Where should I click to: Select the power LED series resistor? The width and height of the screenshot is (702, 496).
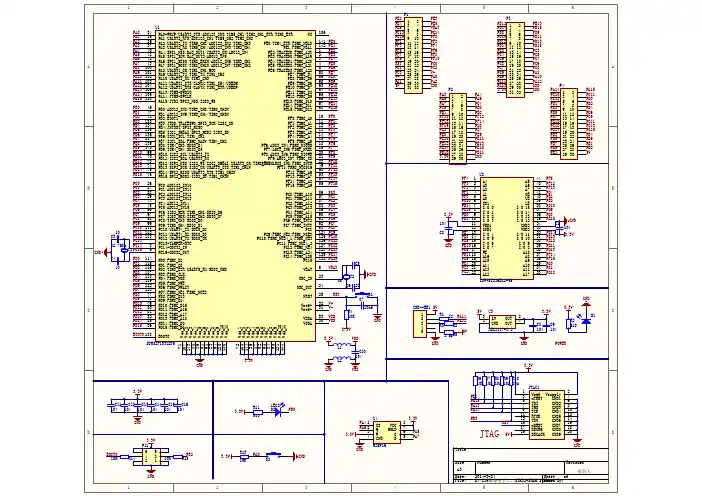[569, 324]
